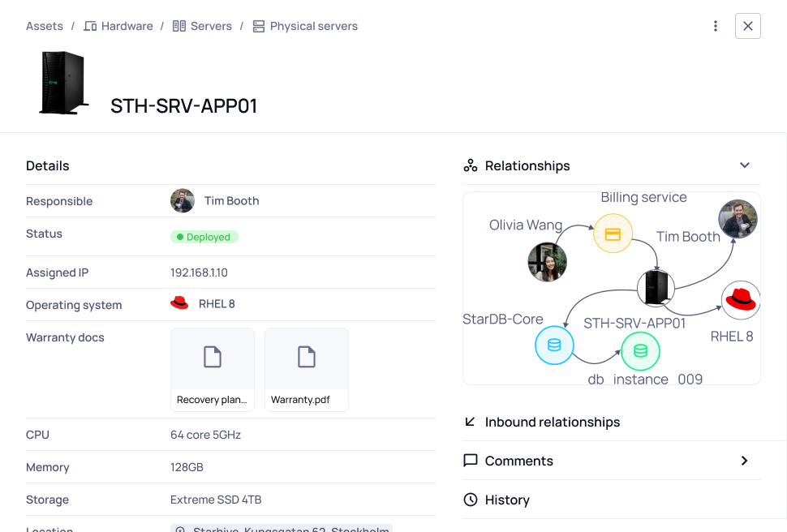This screenshot has width=787, height=532.
Task: Open Physical servers breadcrumb
Action: (x=313, y=26)
